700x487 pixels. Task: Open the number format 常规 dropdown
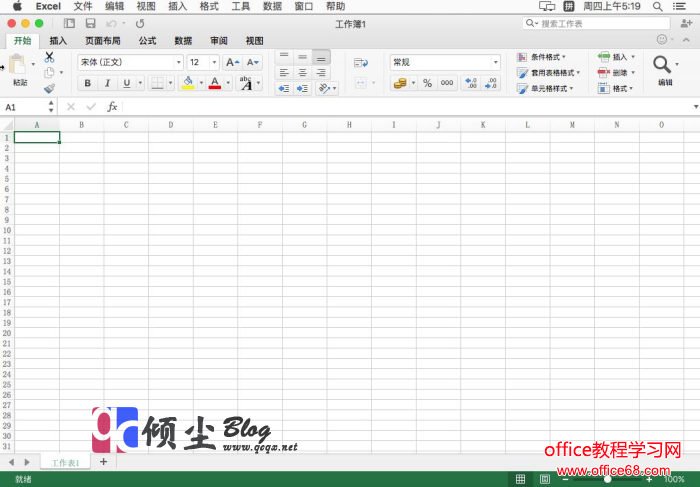[x=496, y=62]
